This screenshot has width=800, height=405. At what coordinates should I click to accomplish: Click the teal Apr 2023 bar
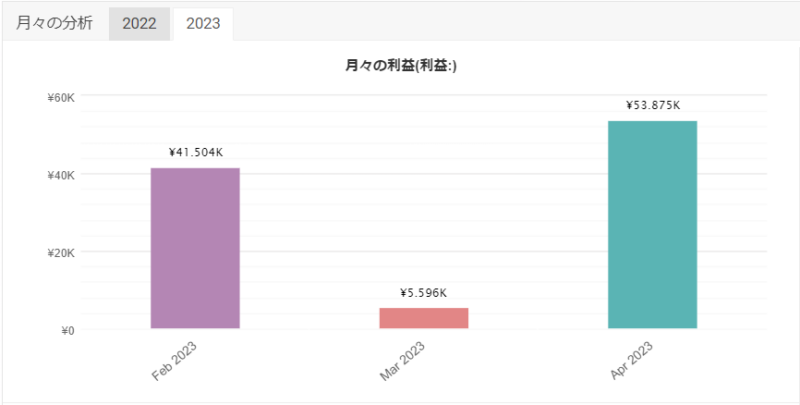(653, 224)
